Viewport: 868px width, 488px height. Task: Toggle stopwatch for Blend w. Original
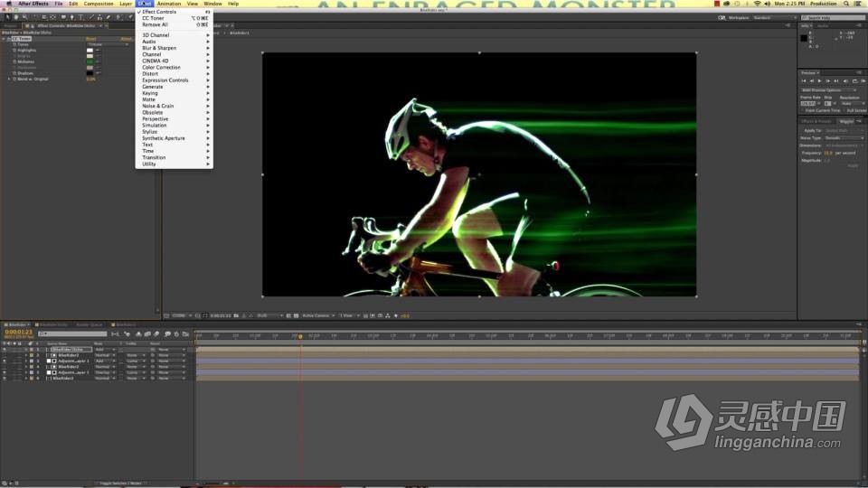click(14, 80)
